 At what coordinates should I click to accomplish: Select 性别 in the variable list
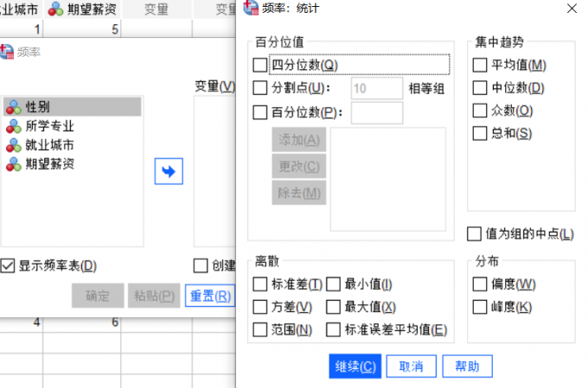[73, 107]
